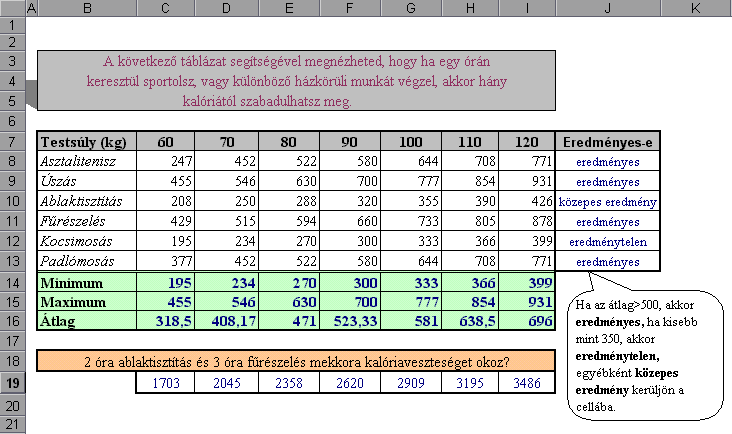Click the eredménytelen result in Kocsimosás row
The height and width of the screenshot is (434, 732).
click(610, 242)
